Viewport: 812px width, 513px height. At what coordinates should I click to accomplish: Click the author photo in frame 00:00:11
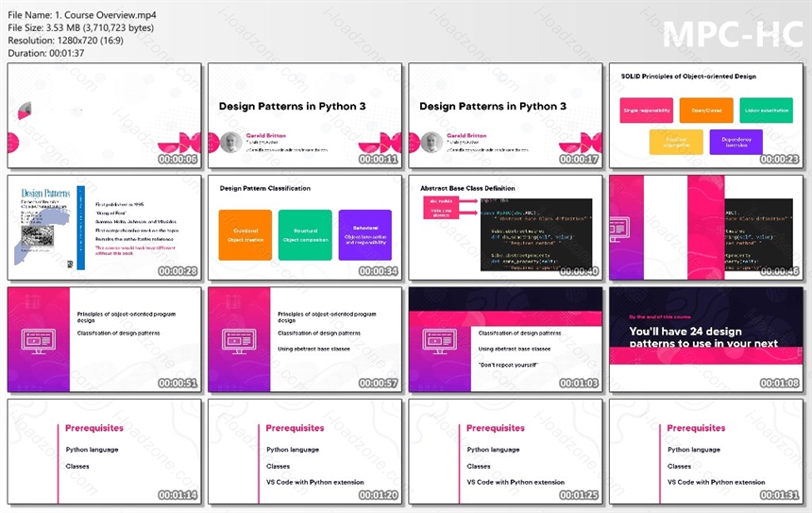coord(231,143)
